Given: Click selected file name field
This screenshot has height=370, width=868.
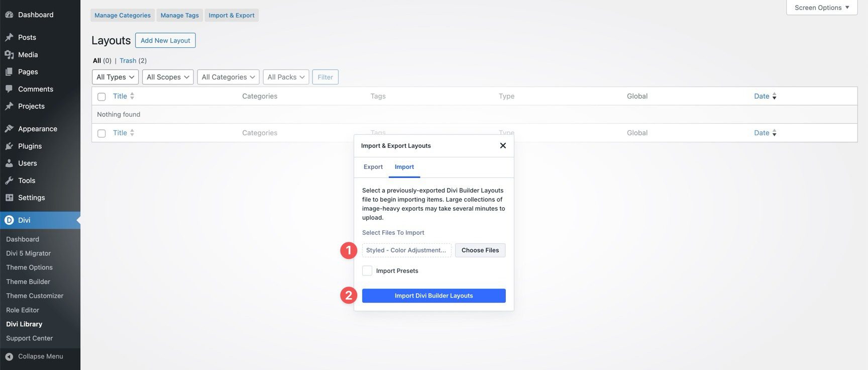Looking at the screenshot, I should (407, 250).
